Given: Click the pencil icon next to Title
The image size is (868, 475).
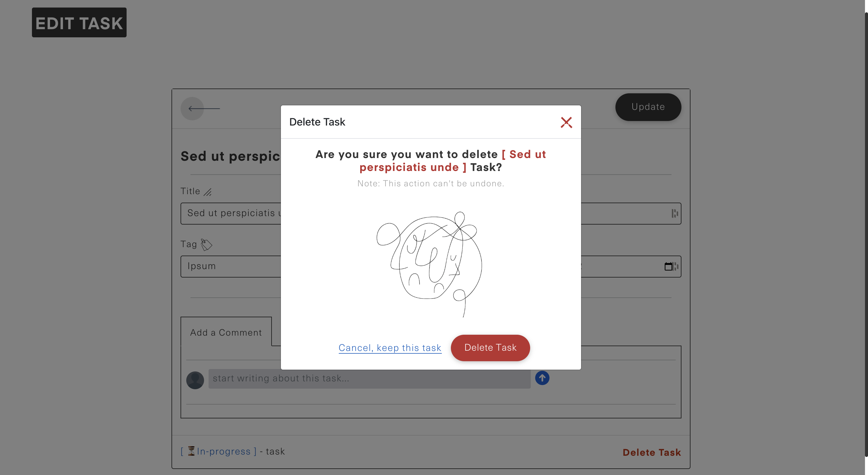Looking at the screenshot, I should 208,192.
